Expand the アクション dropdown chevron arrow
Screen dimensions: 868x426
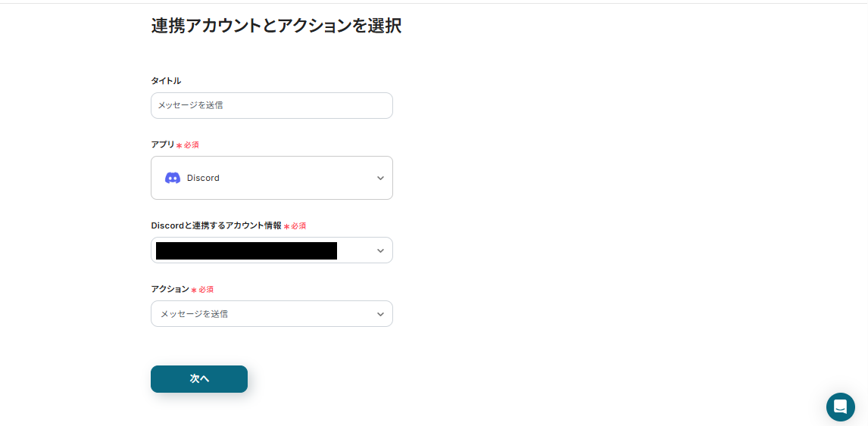point(380,314)
